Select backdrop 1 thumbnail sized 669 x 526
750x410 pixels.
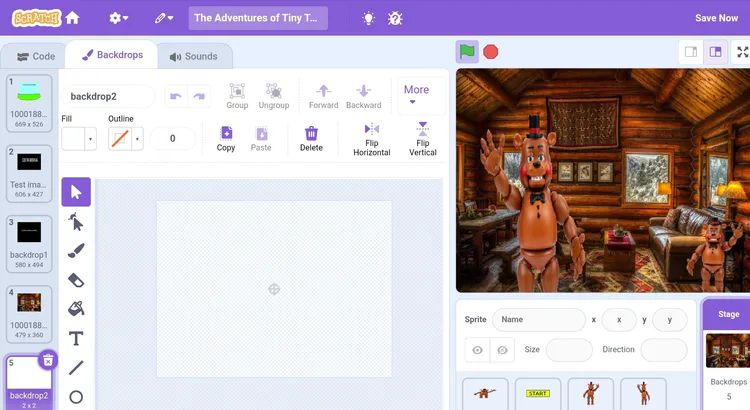29,103
